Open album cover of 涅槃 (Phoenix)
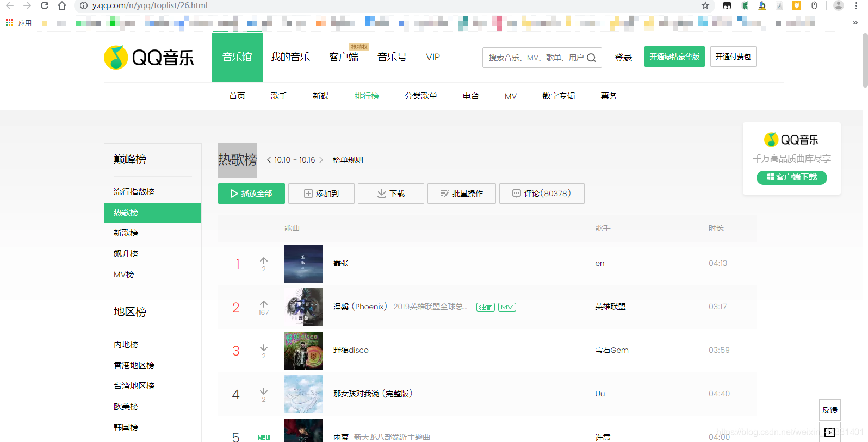Image resolution: width=868 pixels, height=442 pixels. click(x=303, y=307)
